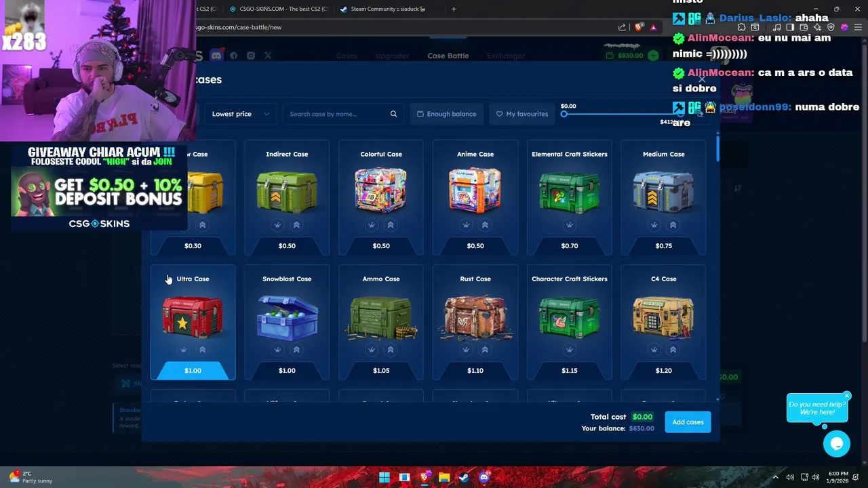Click the share icon in address bar
The height and width of the screenshot is (488, 868).
[622, 27]
